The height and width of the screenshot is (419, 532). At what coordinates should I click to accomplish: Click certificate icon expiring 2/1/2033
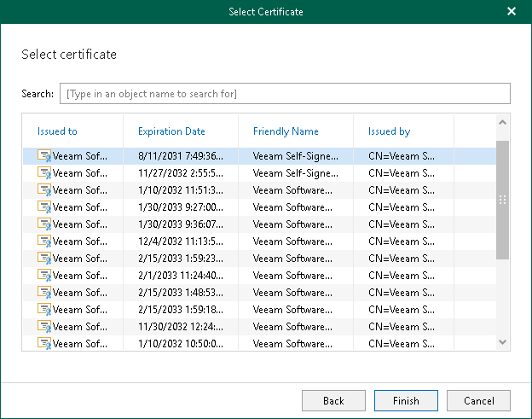point(43,276)
